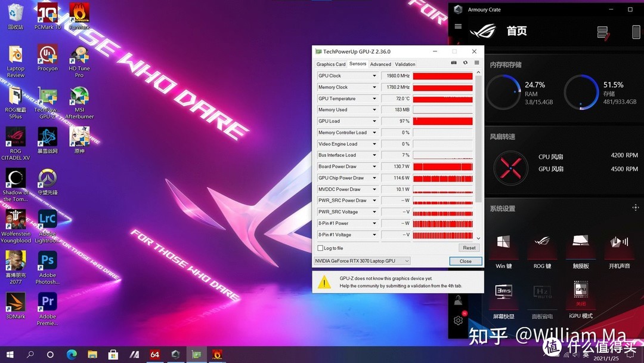Click the GPU-Z sensors vertical scrollbar
The width and height of the screenshot is (644, 363).
pos(478,140)
